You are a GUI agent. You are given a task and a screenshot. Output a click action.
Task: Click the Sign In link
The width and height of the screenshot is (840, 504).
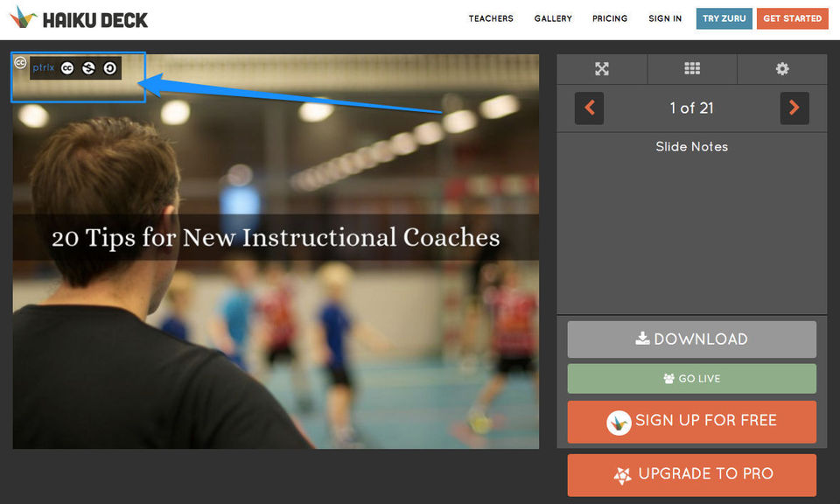click(665, 18)
